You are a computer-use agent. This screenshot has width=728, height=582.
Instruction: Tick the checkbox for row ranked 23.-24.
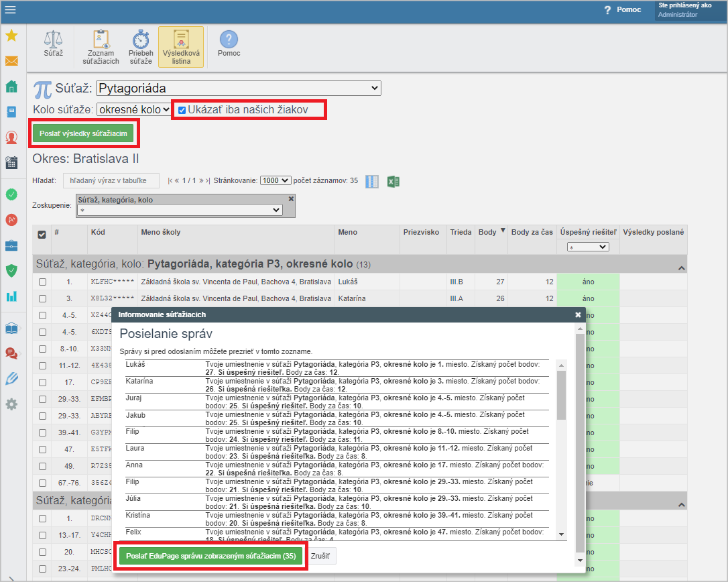[x=43, y=569]
